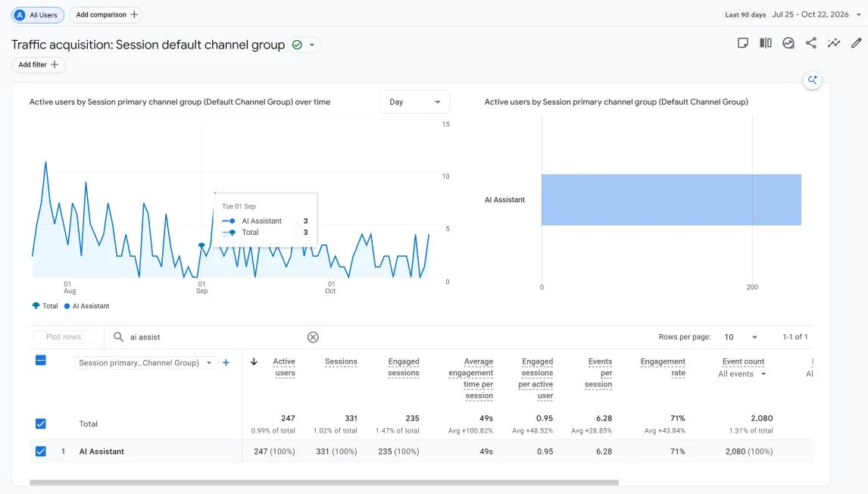Sort by Event count column header
This screenshot has height=494, width=868.
coord(744,361)
